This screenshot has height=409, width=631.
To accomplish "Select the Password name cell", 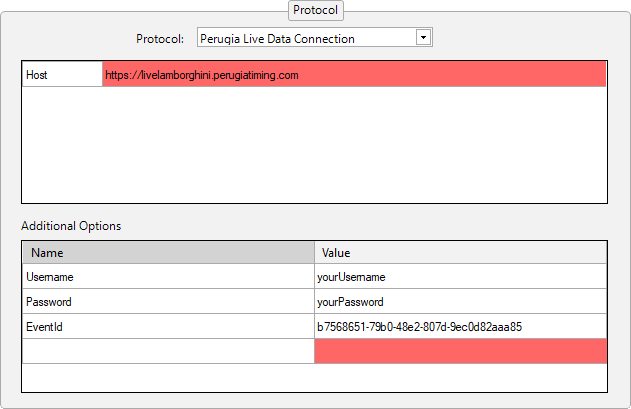I will point(168,302).
